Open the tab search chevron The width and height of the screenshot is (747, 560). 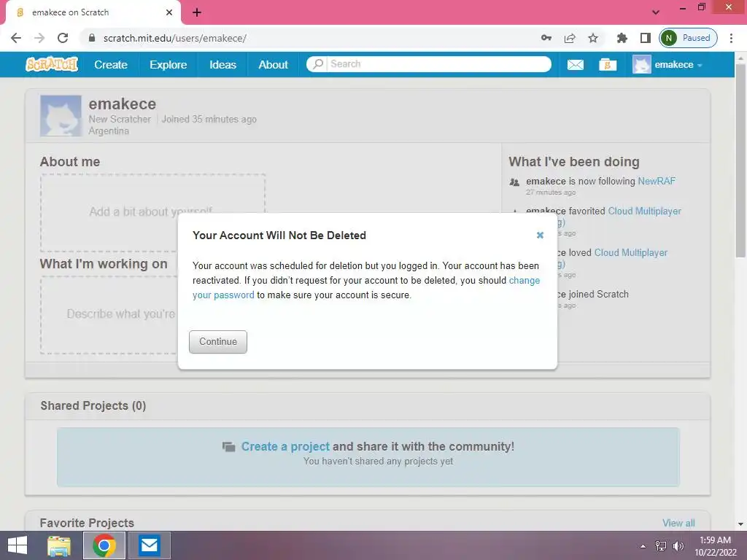click(x=656, y=12)
